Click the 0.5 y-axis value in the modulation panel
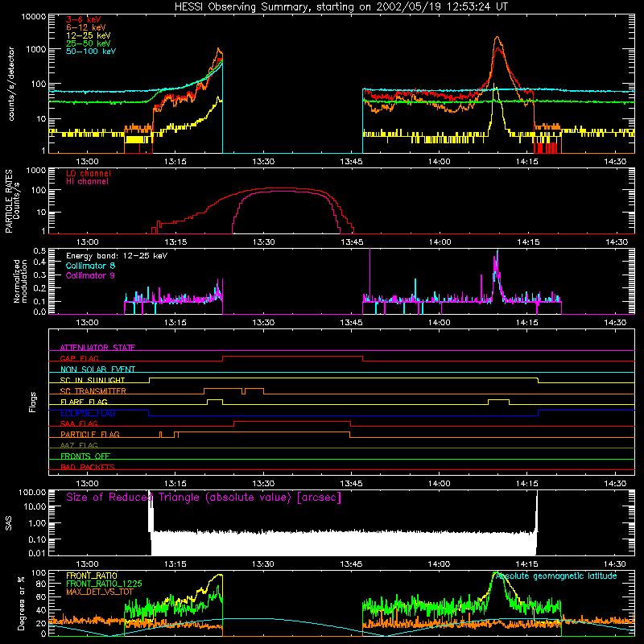This screenshot has width=644, height=644. click(x=39, y=250)
